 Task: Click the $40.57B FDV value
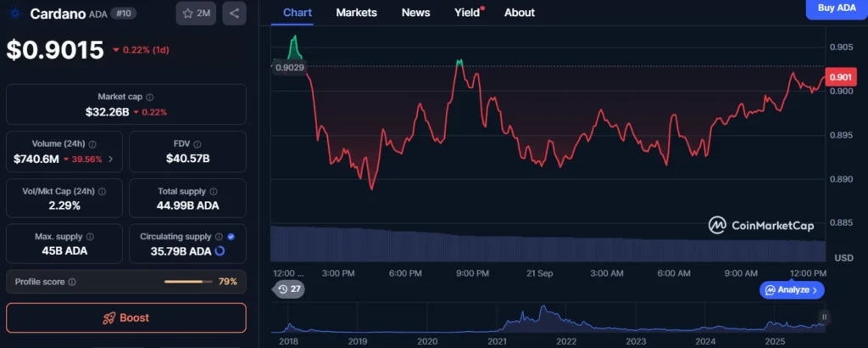point(187,159)
